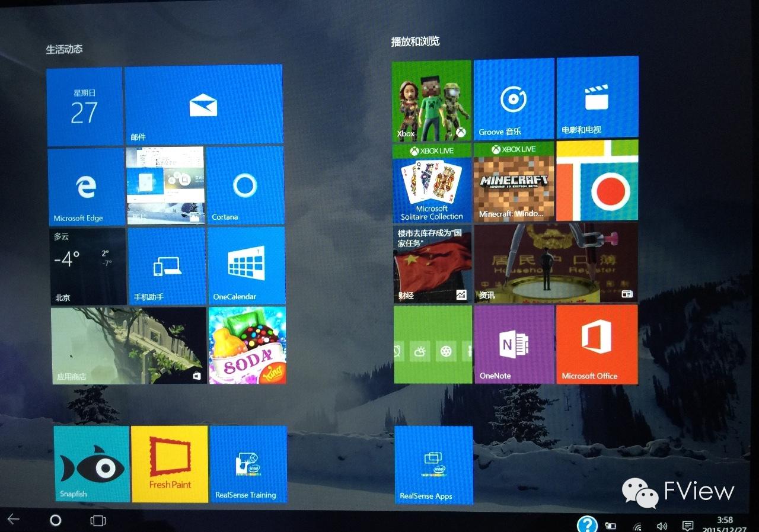This screenshot has height=532, width=759.
Task: Open the Groove 音乐 tile
Action: coord(514,99)
